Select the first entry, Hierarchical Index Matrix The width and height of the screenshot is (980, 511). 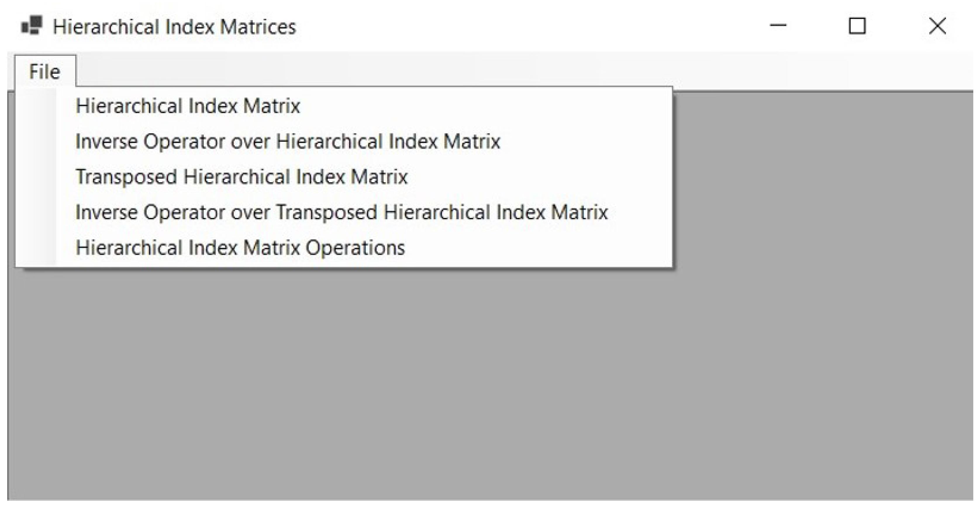coord(188,106)
